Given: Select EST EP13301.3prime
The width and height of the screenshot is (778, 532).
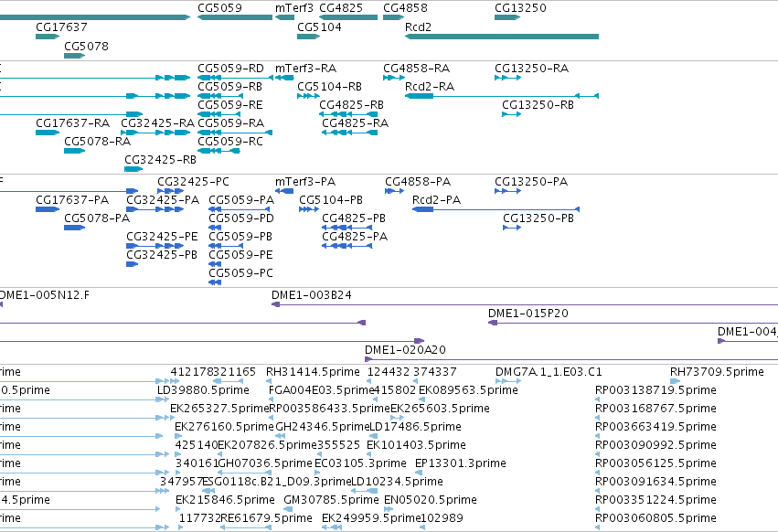Looking at the screenshot, I should point(419,473).
